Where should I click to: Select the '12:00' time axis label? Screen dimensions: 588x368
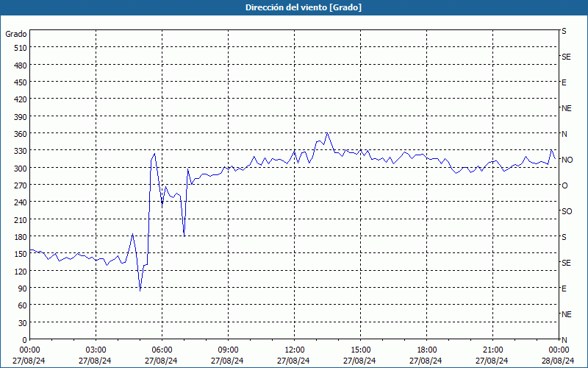[x=294, y=350]
